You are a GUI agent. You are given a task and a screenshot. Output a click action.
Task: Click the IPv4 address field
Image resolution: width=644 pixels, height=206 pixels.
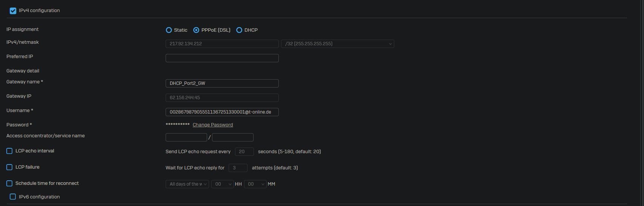(222, 44)
